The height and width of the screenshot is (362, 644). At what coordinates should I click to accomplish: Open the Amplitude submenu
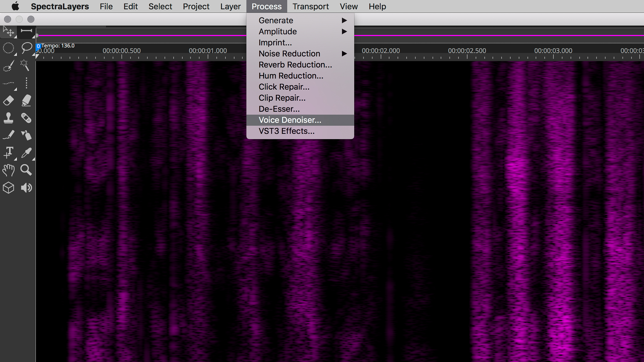pos(278,31)
